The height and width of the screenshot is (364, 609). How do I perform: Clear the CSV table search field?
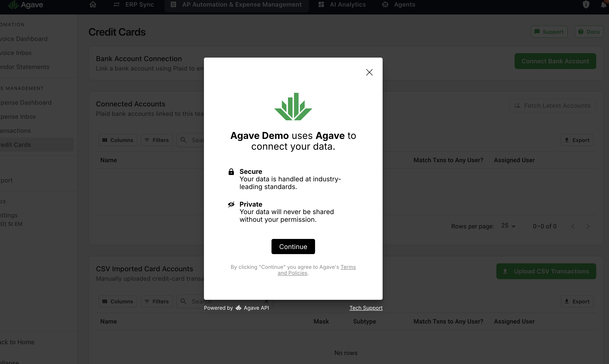[x=266, y=301]
